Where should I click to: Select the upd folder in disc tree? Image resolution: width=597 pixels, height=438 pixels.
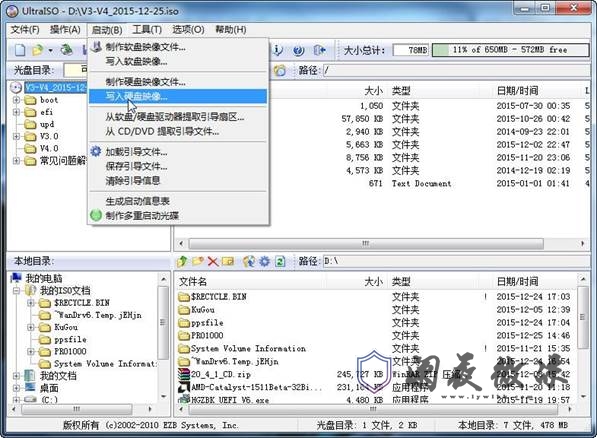pos(47,124)
